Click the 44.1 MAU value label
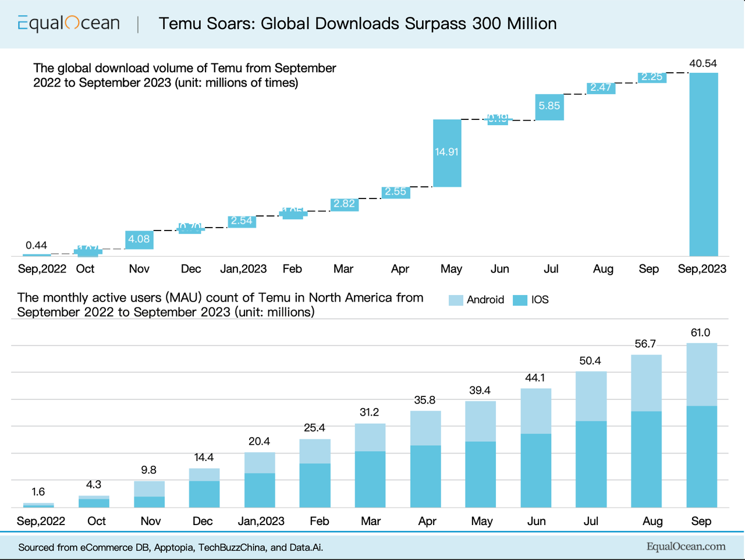This screenshot has height=560, width=745. pos(535,377)
